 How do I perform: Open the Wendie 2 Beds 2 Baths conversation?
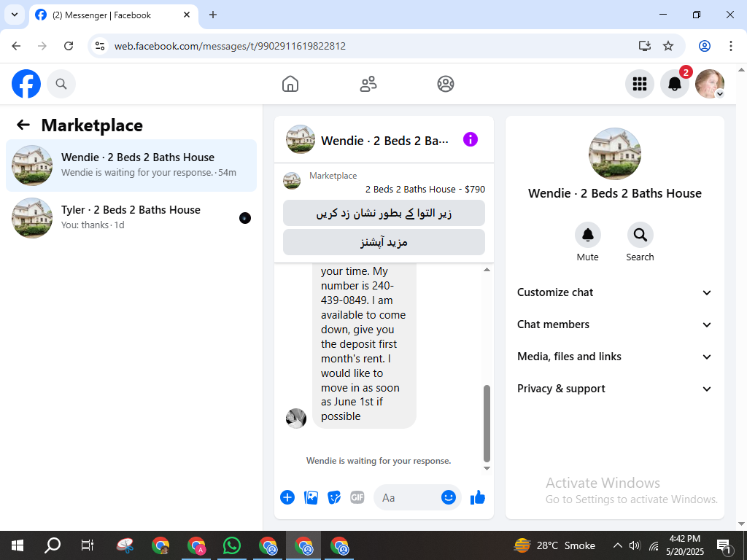point(131,166)
